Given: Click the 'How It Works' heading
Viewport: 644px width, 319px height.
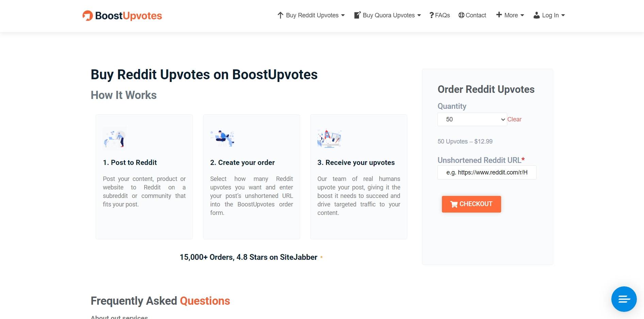Looking at the screenshot, I should click(x=124, y=95).
